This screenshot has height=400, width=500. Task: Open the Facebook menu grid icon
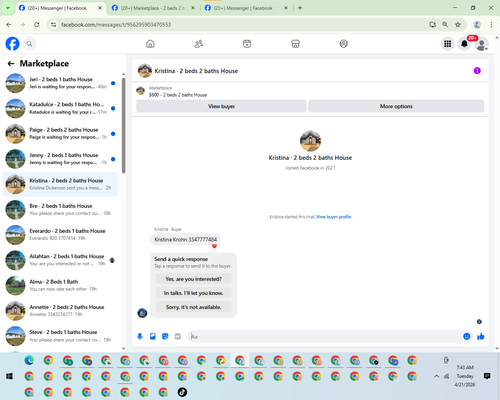tap(448, 44)
